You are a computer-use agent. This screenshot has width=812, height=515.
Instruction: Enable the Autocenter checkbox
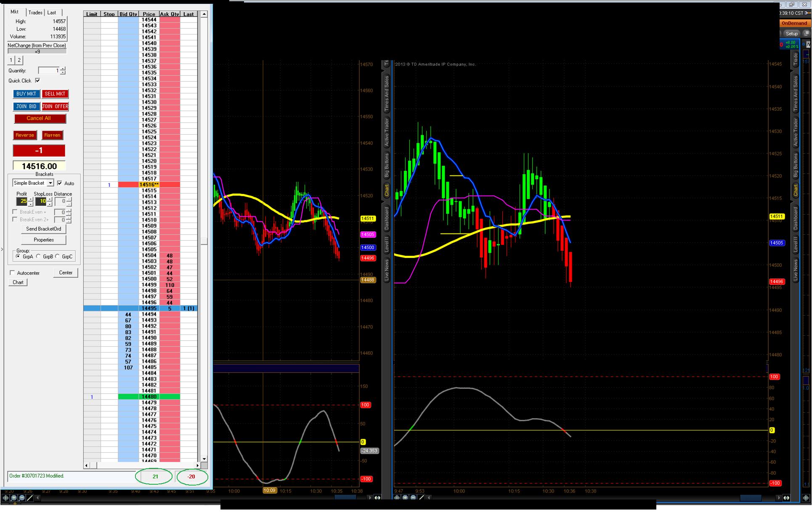12,273
